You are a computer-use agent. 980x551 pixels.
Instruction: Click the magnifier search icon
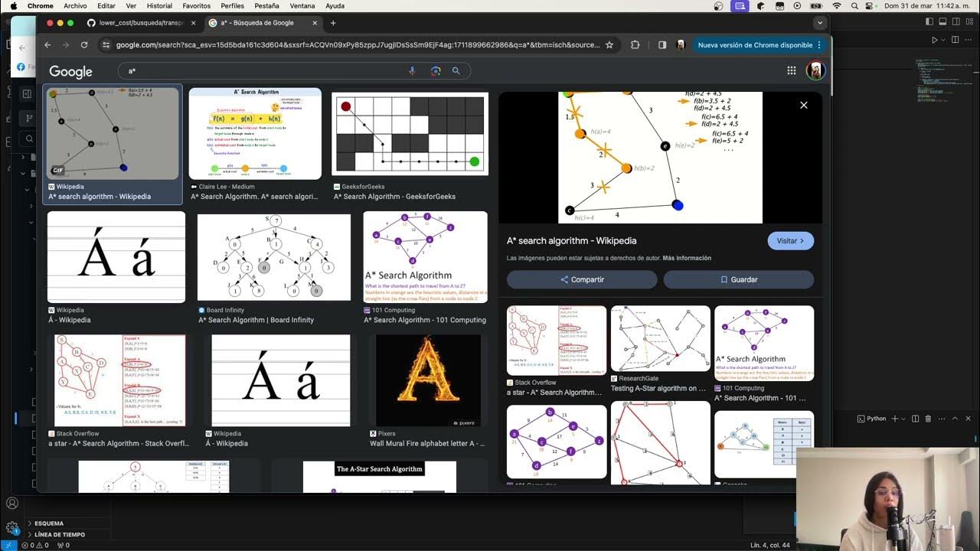click(456, 71)
